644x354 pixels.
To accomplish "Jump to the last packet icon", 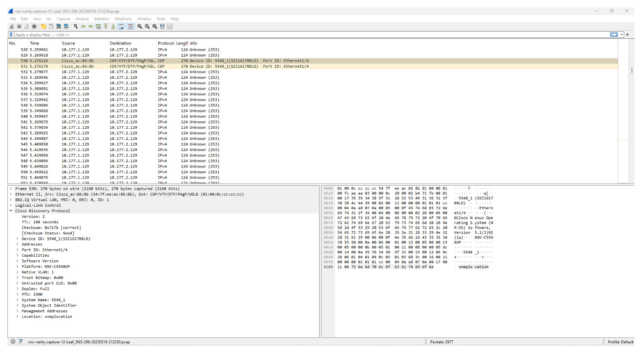I will 113,26.
